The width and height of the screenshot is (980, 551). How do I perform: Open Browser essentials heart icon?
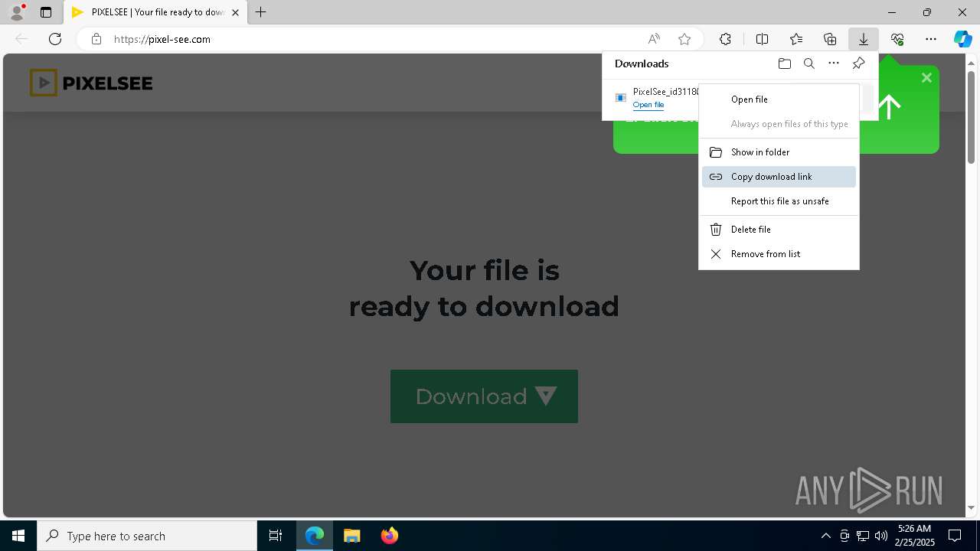[897, 39]
